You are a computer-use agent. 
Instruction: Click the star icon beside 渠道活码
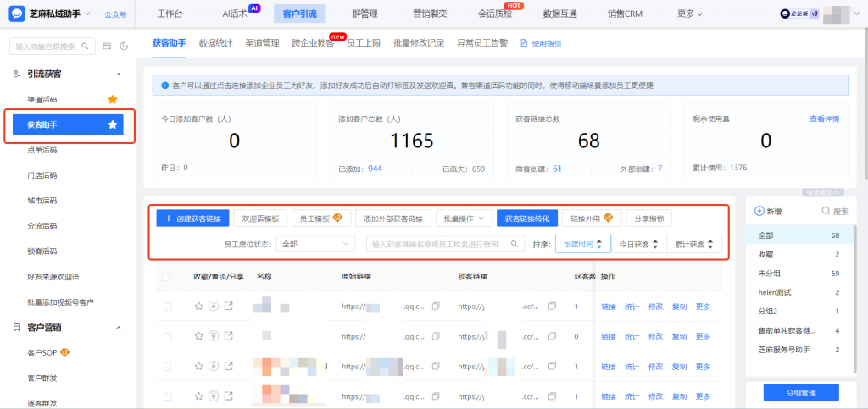point(113,100)
